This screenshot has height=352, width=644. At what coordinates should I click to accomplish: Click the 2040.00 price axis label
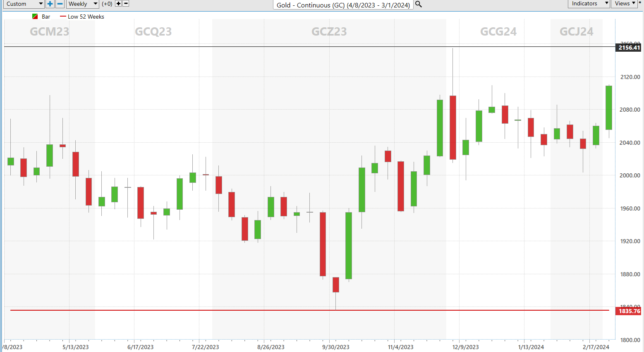click(x=630, y=143)
